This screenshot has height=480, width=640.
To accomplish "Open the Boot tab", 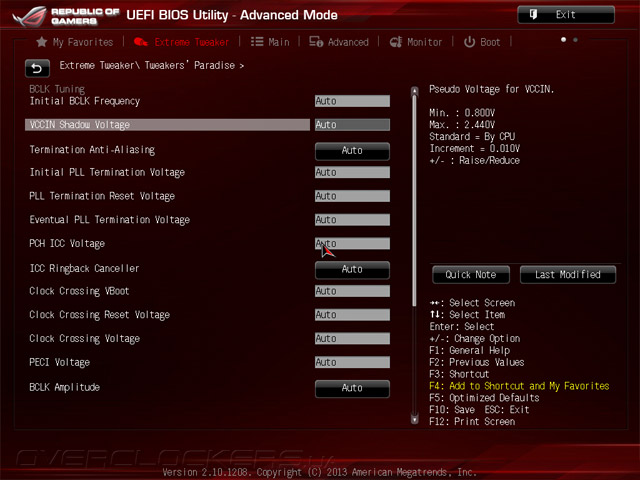I will (x=482, y=42).
